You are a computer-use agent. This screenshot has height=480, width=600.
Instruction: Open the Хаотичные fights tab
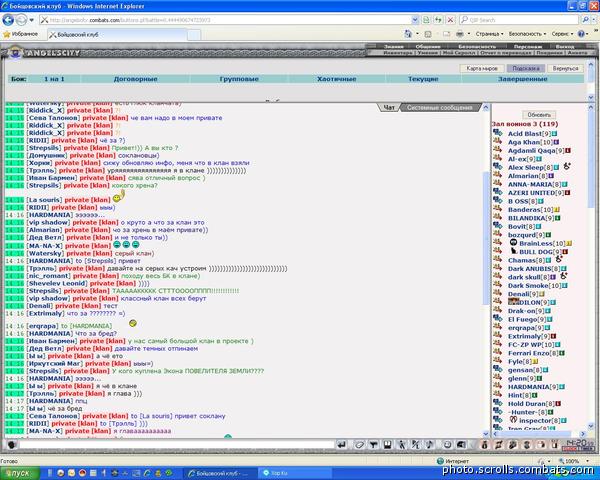tap(336, 79)
